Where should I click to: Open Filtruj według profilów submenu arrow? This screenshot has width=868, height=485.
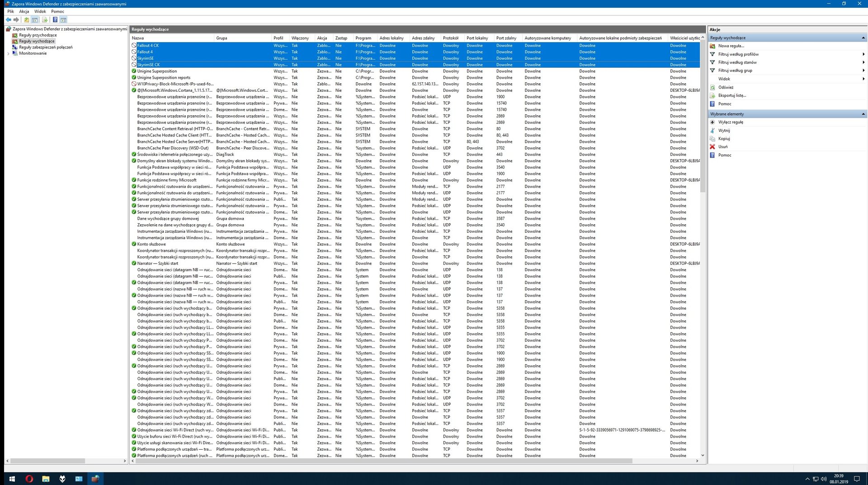pos(863,54)
